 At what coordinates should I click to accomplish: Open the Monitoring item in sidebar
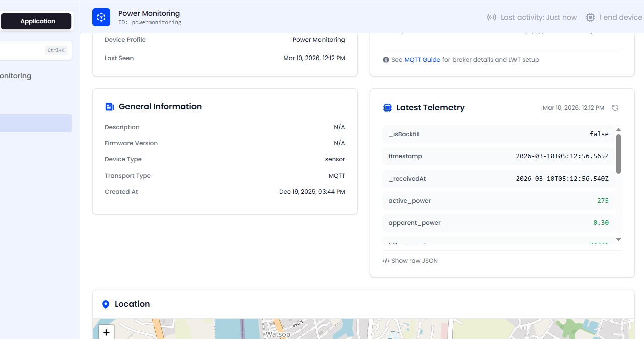(x=16, y=76)
